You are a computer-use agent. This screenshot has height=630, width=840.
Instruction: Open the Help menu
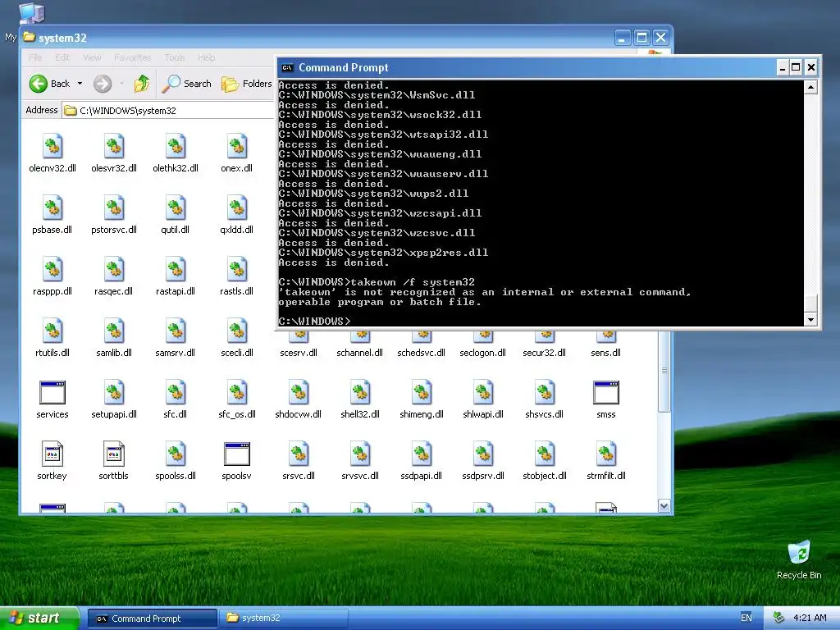[206, 57]
